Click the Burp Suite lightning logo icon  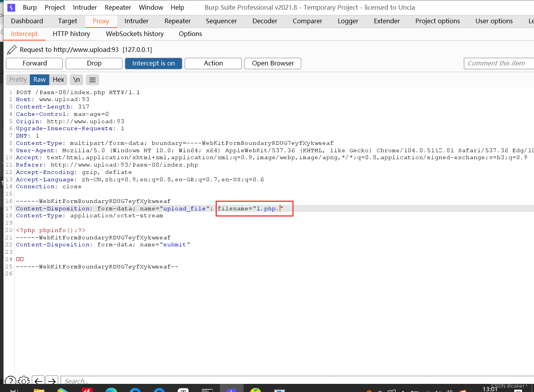coord(11,7)
